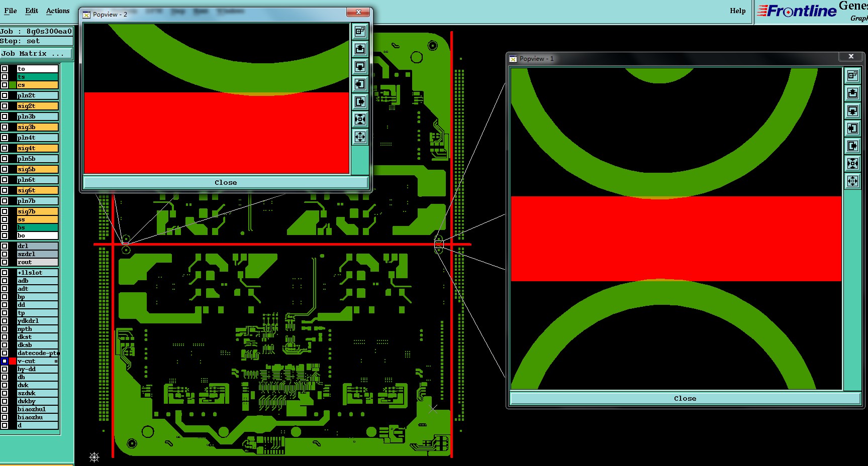Click the Job name 8g0s300ea0 field
868x466 pixels.
coord(36,31)
